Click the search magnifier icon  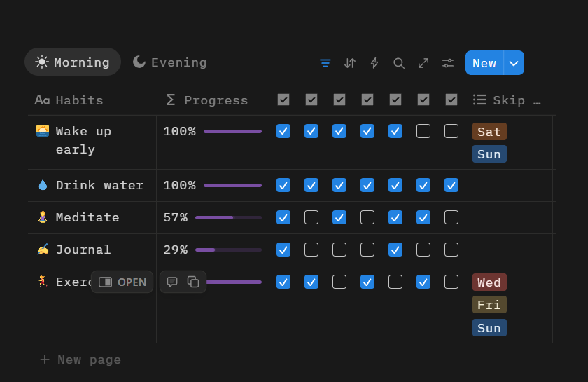399,63
